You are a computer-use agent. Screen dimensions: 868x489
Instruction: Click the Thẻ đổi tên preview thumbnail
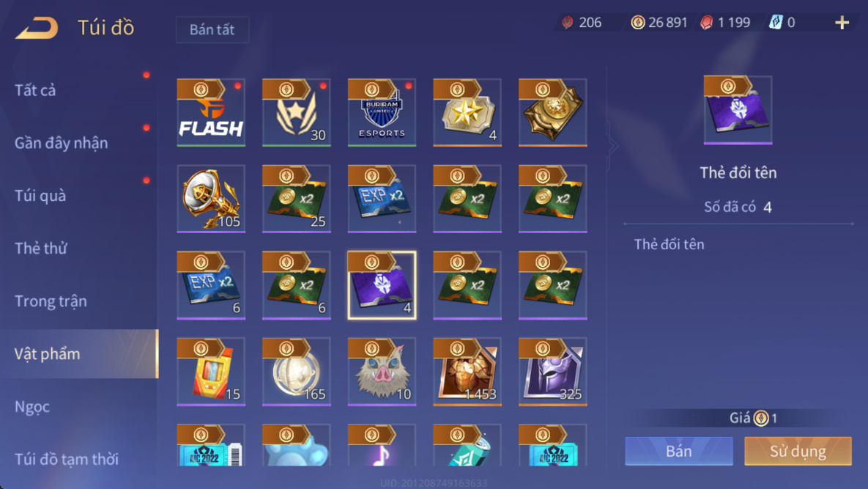(x=738, y=110)
